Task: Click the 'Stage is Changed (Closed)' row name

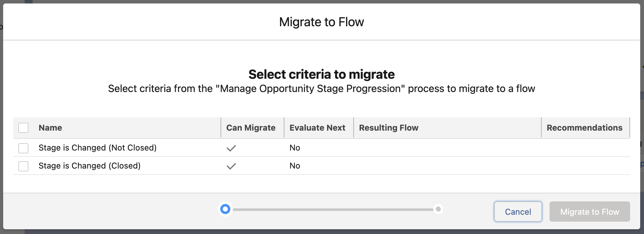Action: point(89,166)
